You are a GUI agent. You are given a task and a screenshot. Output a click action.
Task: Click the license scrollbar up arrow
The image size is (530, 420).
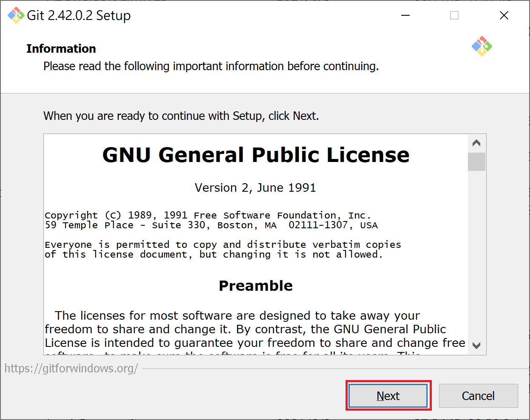coord(476,143)
